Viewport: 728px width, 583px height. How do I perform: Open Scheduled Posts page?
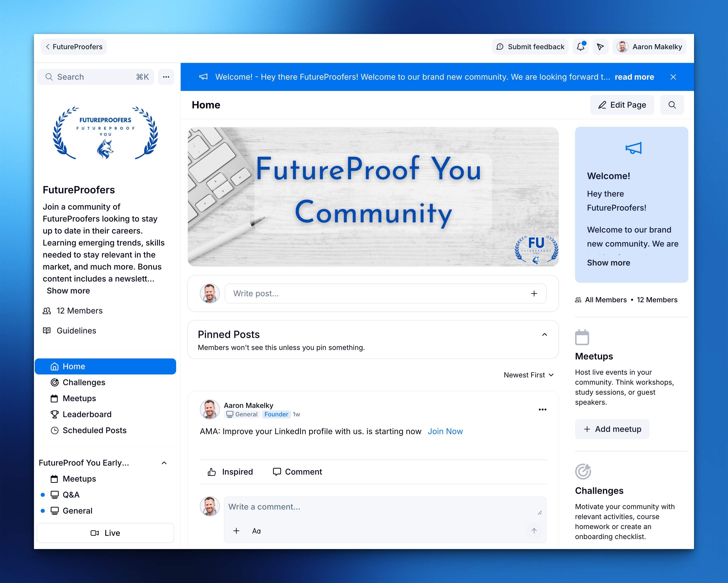(94, 430)
